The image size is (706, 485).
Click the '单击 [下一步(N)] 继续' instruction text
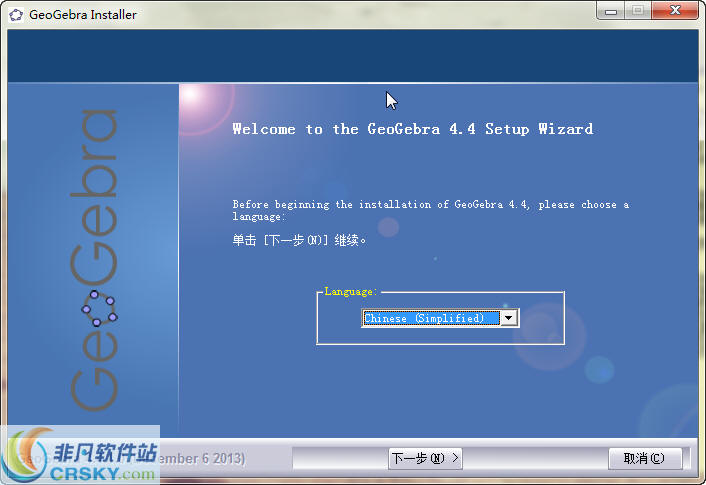299,240
